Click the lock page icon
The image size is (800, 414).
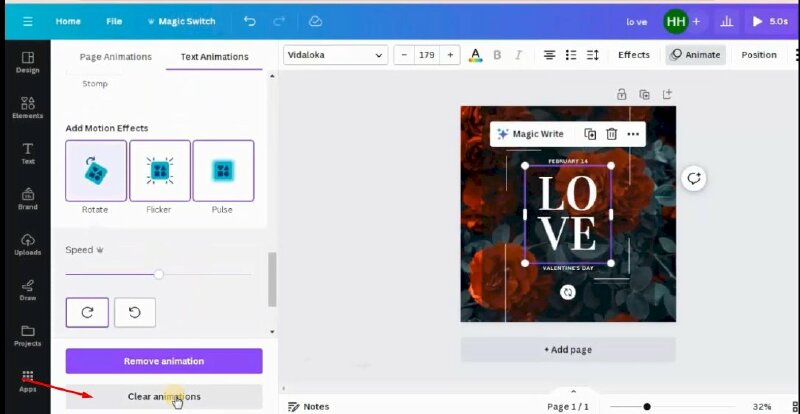[621, 94]
